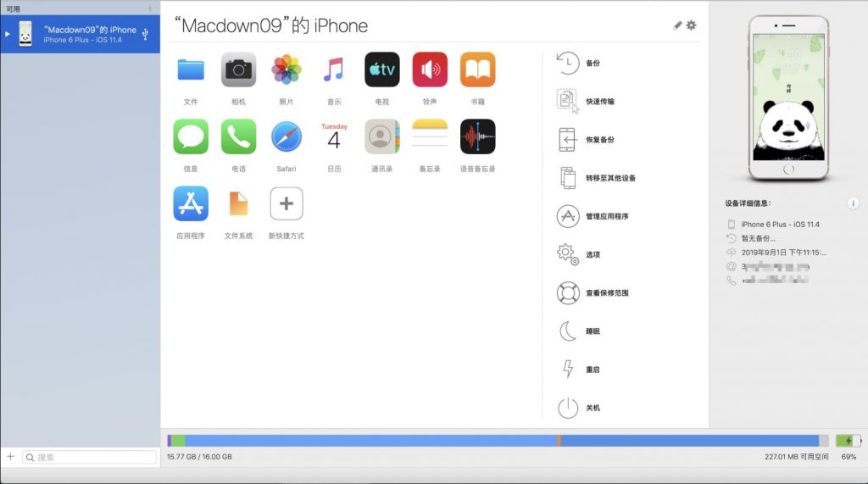868x484 pixels.
Task: Open the 音乐 (Music) icon
Action: click(x=334, y=70)
